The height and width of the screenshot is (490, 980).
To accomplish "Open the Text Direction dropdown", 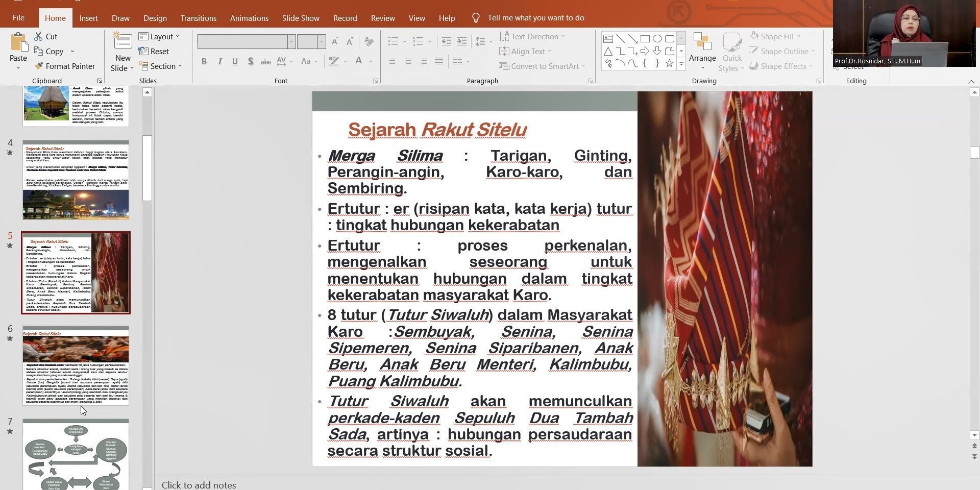I will [532, 36].
